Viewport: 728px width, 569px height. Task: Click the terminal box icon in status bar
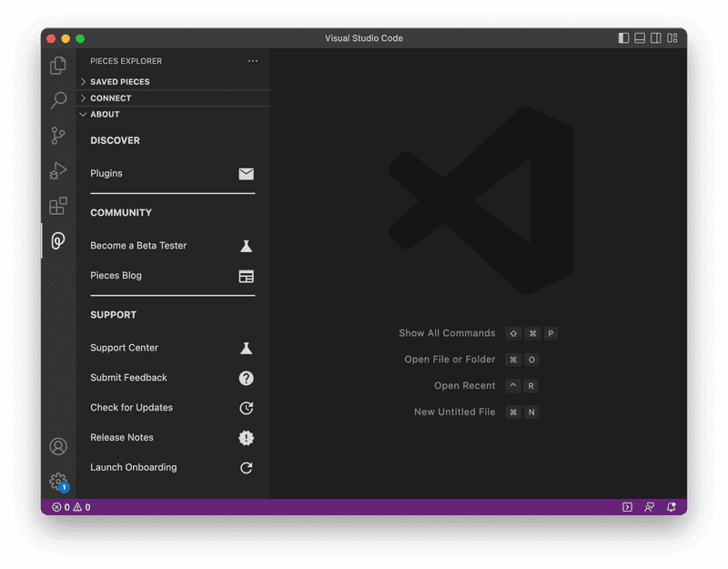click(x=627, y=507)
